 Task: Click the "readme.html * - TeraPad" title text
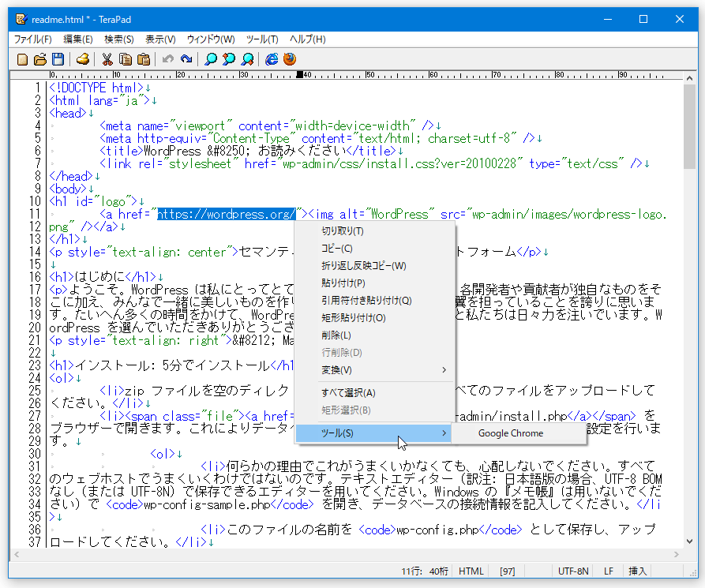[x=81, y=20]
